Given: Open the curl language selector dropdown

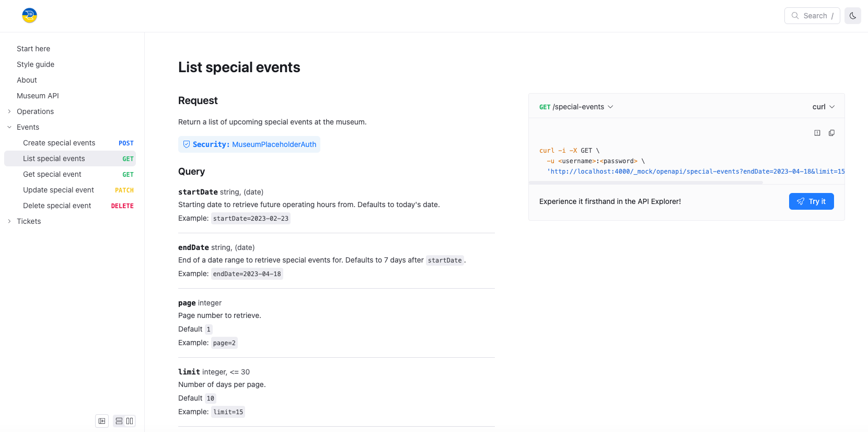Looking at the screenshot, I should pyautogui.click(x=823, y=107).
